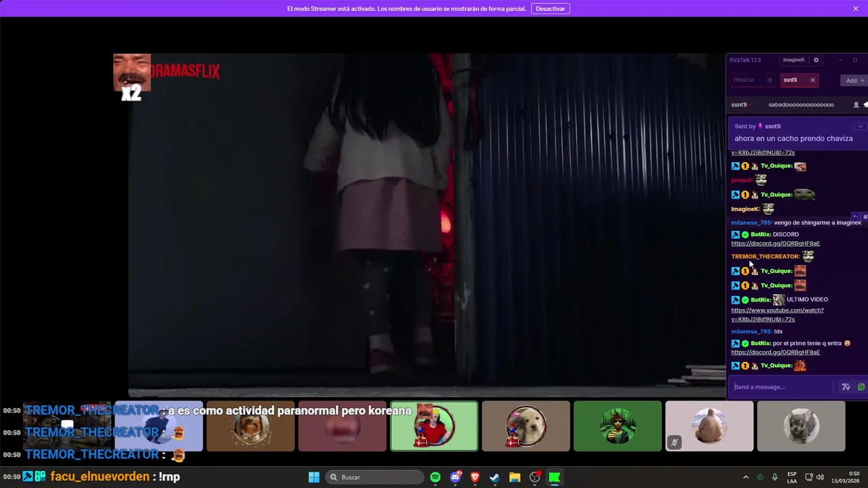The width and height of the screenshot is (868, 488).
Task: Click the pinned message 'ahora en un cacho prendo chaviza'
Action: coord(793,138)
